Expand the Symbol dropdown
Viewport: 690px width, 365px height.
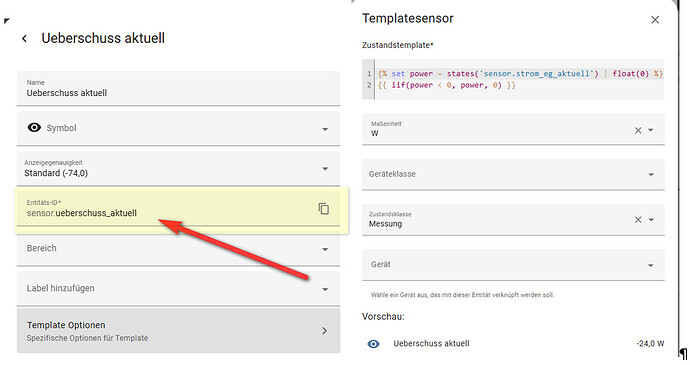click(x=325, y=129)
